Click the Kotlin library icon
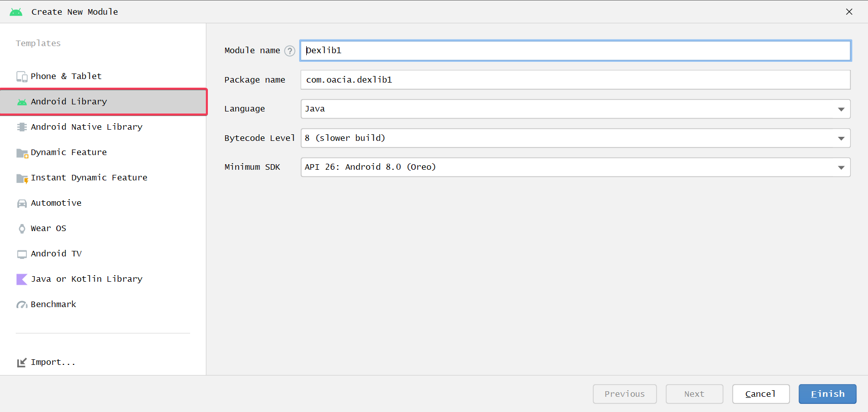The height and width of the screenshot is (412, 868). [x=22, y=279]
